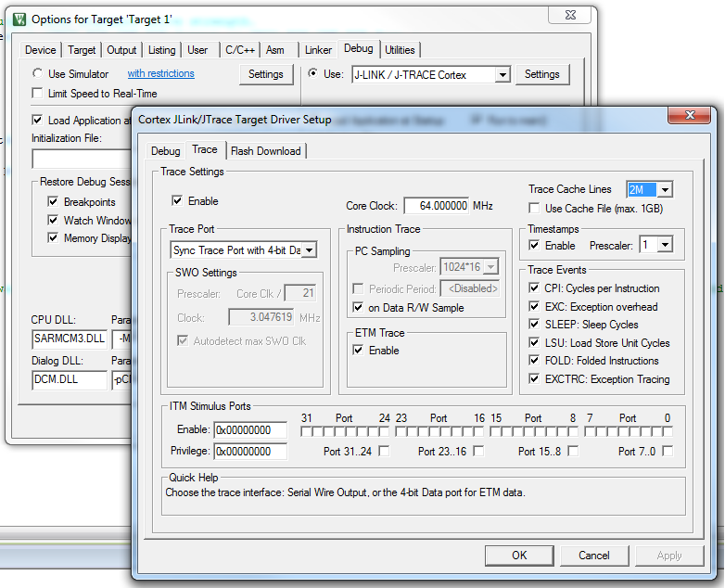Click Cancel in the Driver Setup dialog
725x588 pixels.
[594, 556]
